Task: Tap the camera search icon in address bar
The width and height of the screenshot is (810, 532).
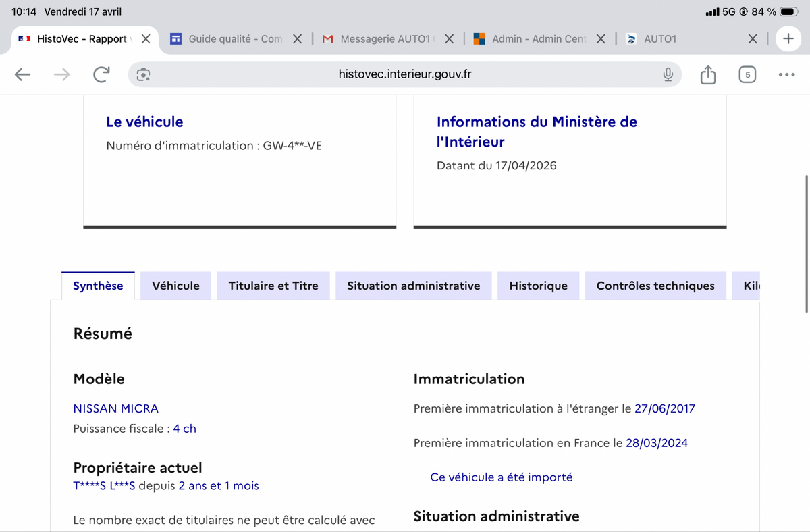Action: (x=142, y=75)
